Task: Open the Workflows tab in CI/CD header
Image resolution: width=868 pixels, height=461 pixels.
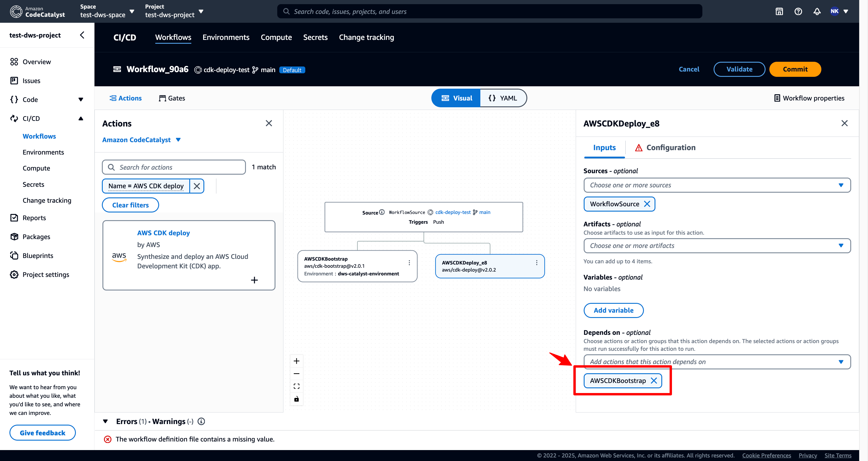Action: [x=173, y=38]
